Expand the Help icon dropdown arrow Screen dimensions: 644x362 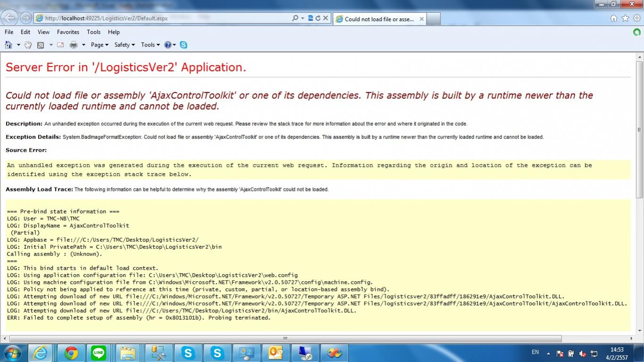coord(174,45)
